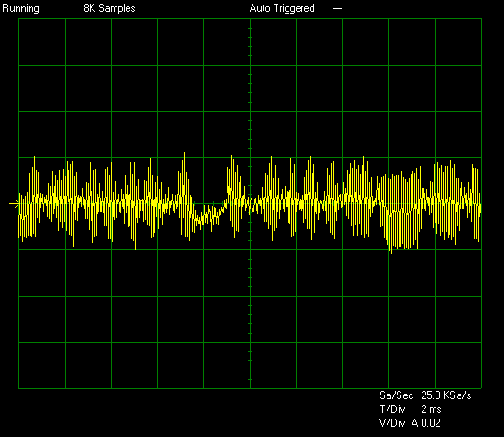Screen dimensions: 504x437
Task: Change the 2 ms time base value
Action: [431, 409]
